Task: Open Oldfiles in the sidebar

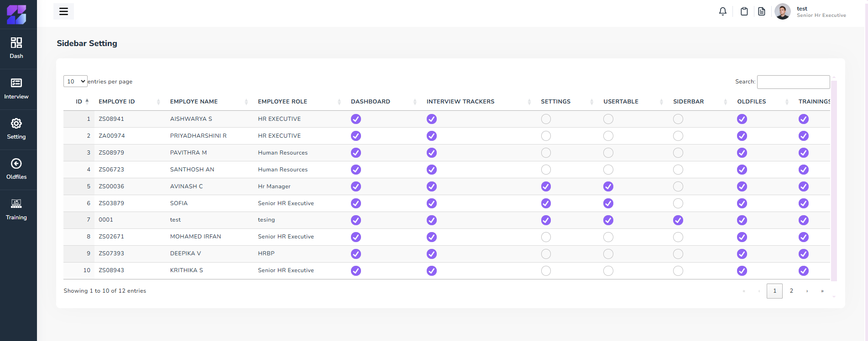Action: 16,169
